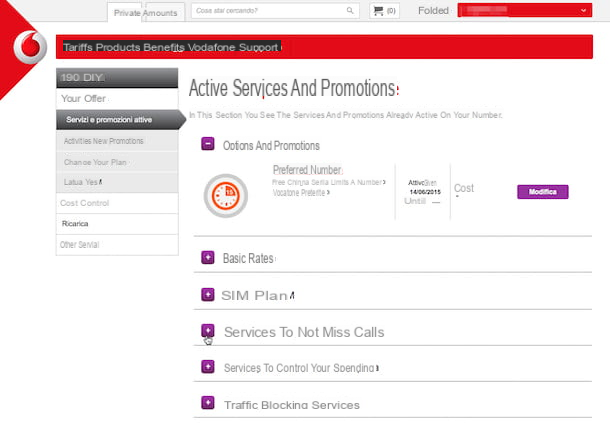This screenshot has width=610, height=439.
Task: Open the Latua Yes sidebar item
Action: coord(117,182)
